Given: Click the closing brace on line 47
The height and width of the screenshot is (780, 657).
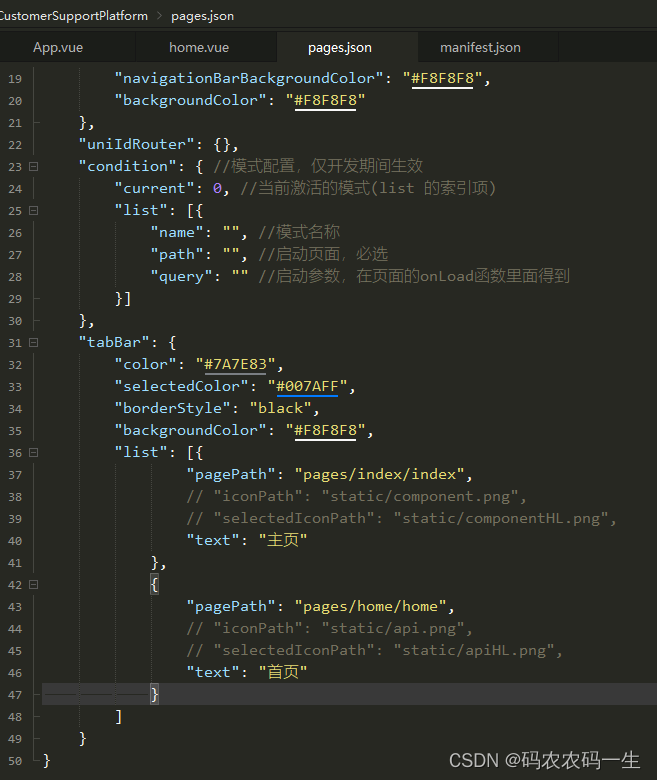Looking at the screenshot, I should coord(155,694).
